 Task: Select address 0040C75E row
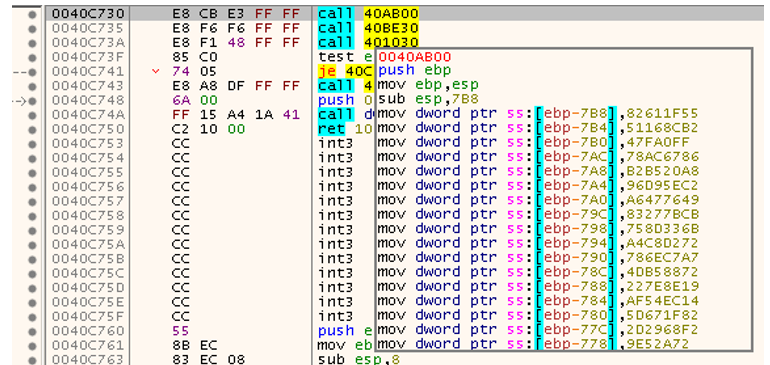tap(88, 302)
